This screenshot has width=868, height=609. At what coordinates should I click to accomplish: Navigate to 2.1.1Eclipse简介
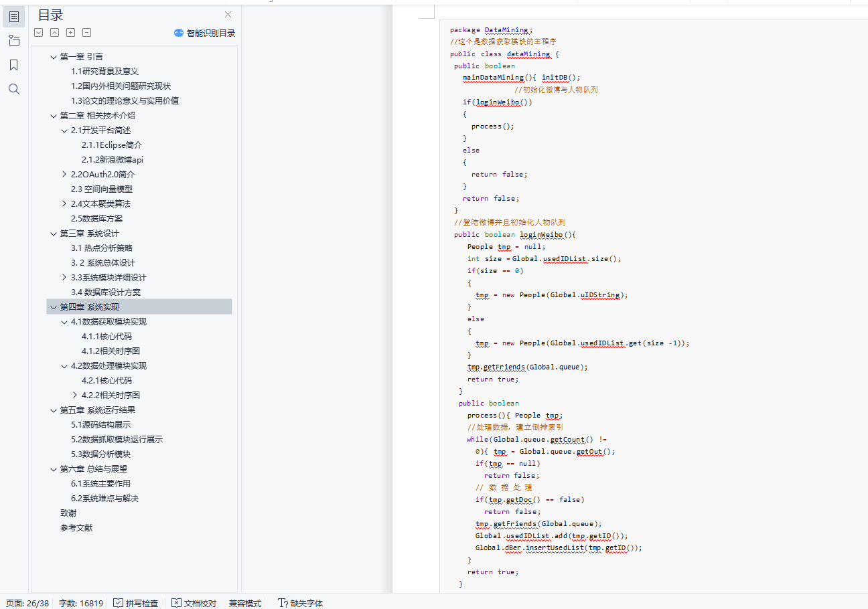coord(112,145)
